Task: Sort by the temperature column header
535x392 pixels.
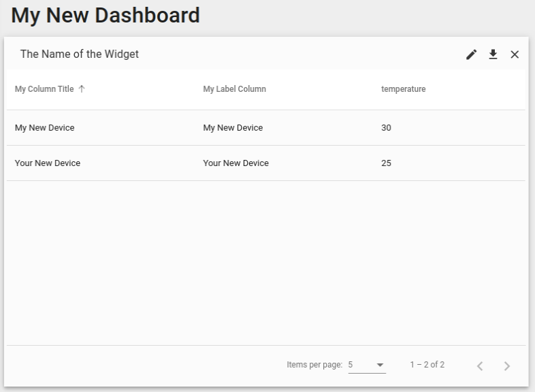Action: (x=403, y=89)
